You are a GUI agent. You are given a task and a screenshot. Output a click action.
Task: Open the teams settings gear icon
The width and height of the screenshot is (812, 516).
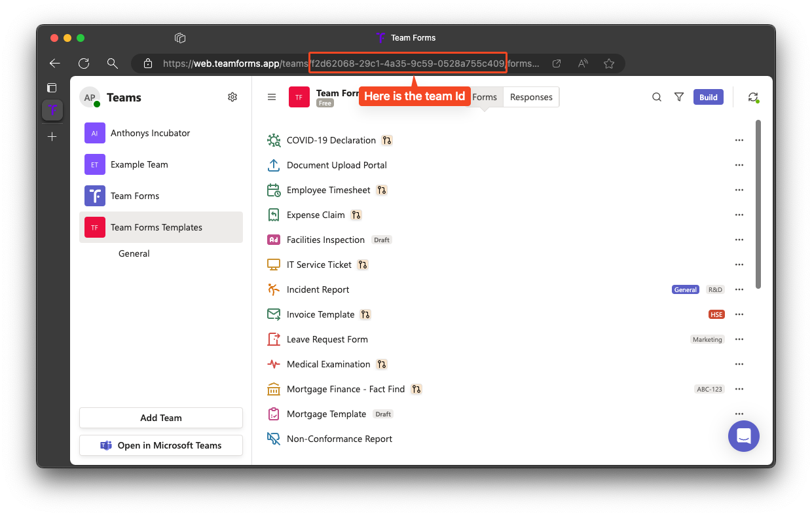point(232,97)
